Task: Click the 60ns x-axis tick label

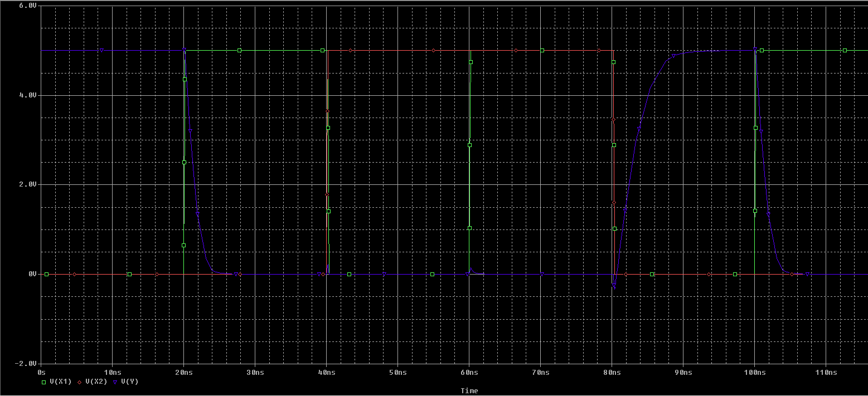Action: point(469,371)
